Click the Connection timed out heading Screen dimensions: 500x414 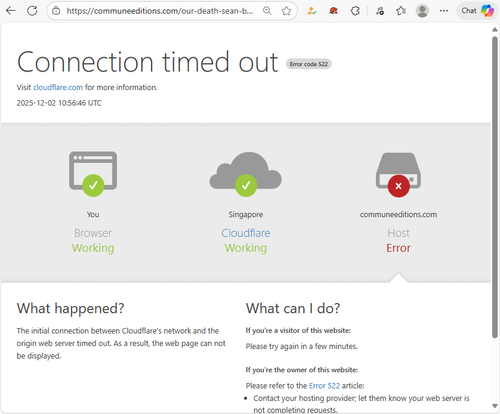[x=148, y=62]
